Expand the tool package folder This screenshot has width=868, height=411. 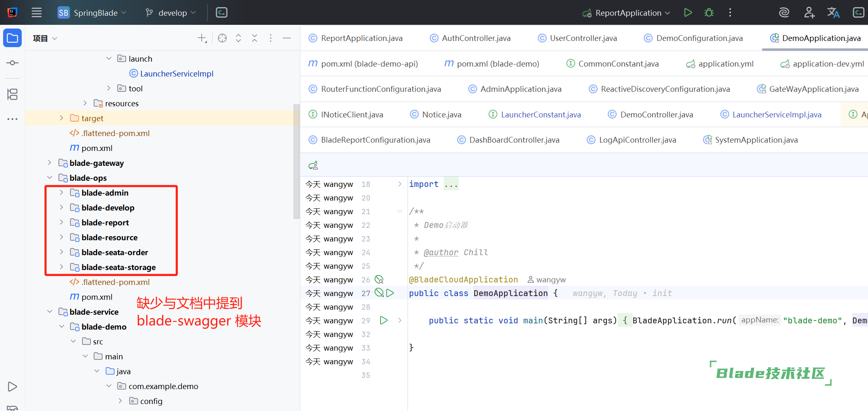coord(109,88)
